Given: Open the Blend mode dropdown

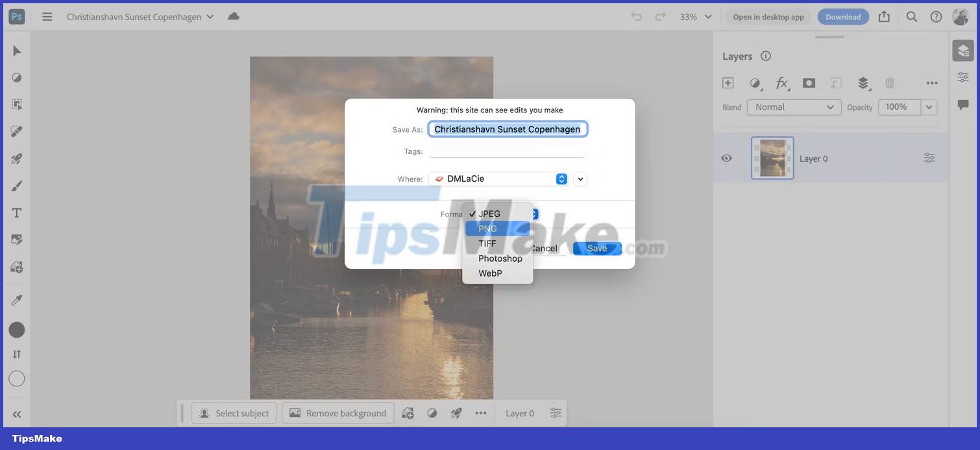Looking at the screenshot, I should pyautogui.click(x=794, y=106).
